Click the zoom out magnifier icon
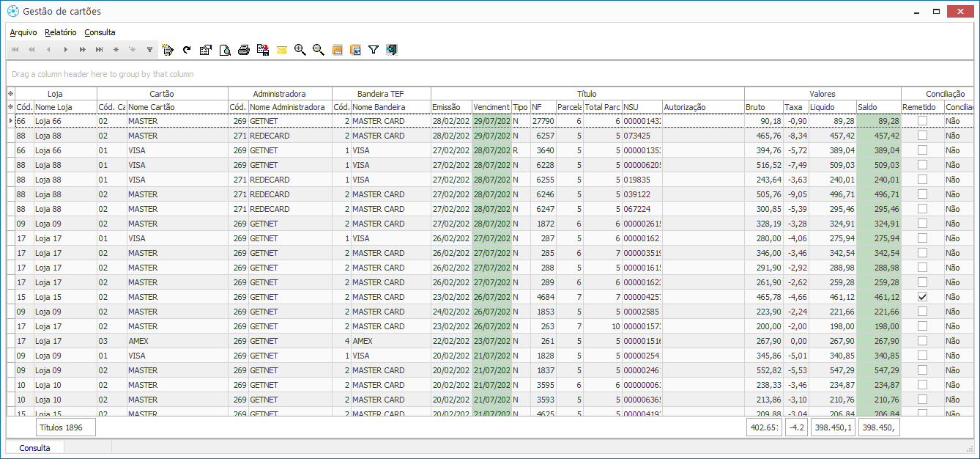980x459 pixels. [318, 50]
